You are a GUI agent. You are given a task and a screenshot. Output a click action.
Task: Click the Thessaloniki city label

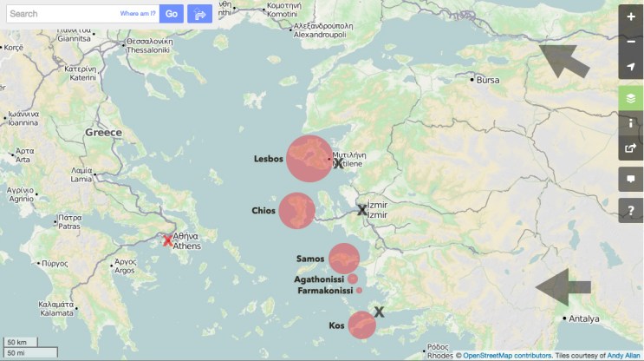tap(148, 46)
